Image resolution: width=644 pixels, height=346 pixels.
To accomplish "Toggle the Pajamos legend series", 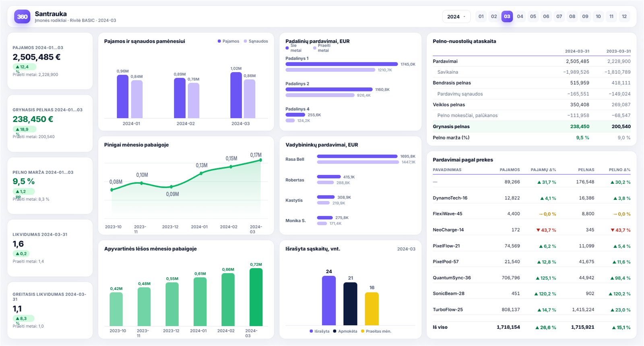I will coord(228,41).
